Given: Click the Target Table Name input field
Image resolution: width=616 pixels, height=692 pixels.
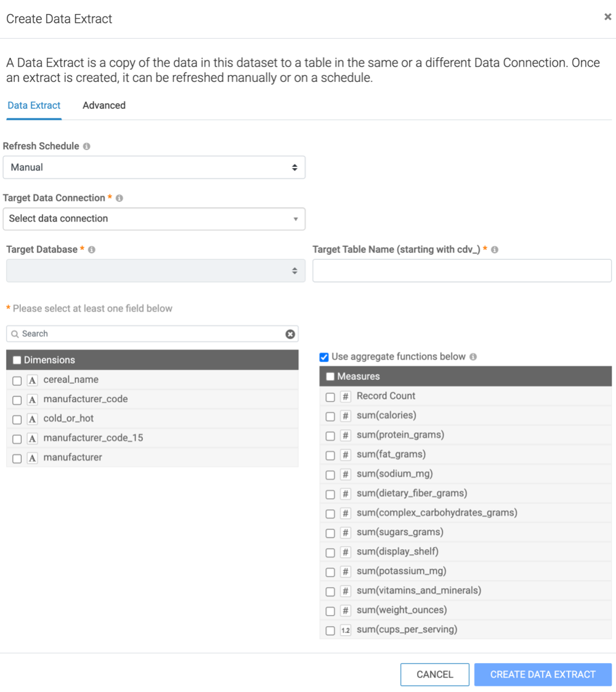Looking at the screenshot, I should pyautogui.click(x=462, y=271).
